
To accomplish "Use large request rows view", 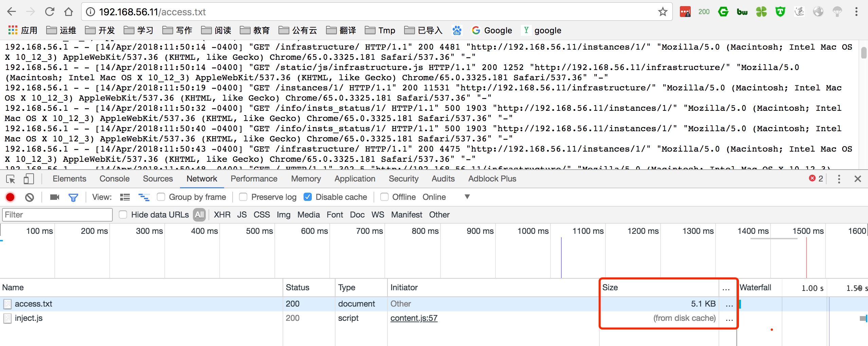I will click(x=125, y=197).
